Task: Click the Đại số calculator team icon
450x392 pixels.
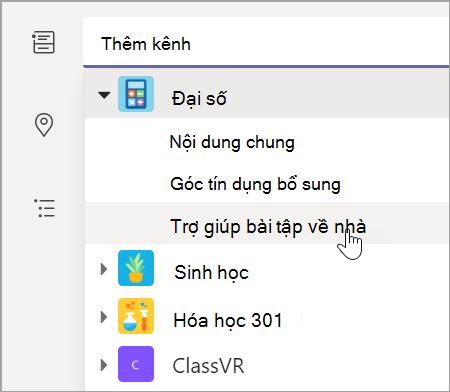Action: [x=136, y=94]
